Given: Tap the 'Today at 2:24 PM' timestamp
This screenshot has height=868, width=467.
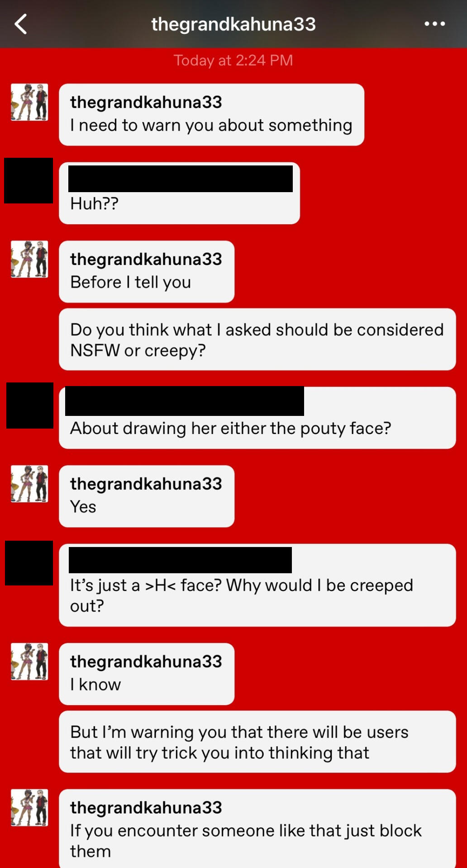Looking at the screenshot, I should (233, 60).
